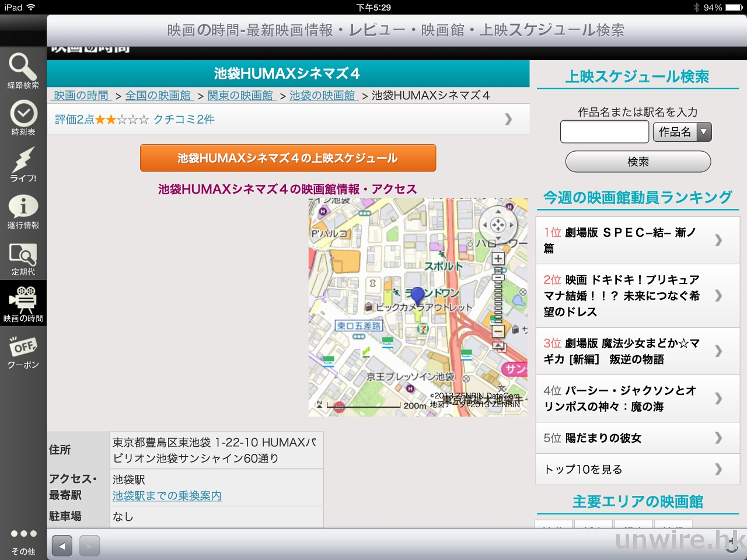Open the 作品名 search type dropdown
747x560 pixels.
coord(682,132)
